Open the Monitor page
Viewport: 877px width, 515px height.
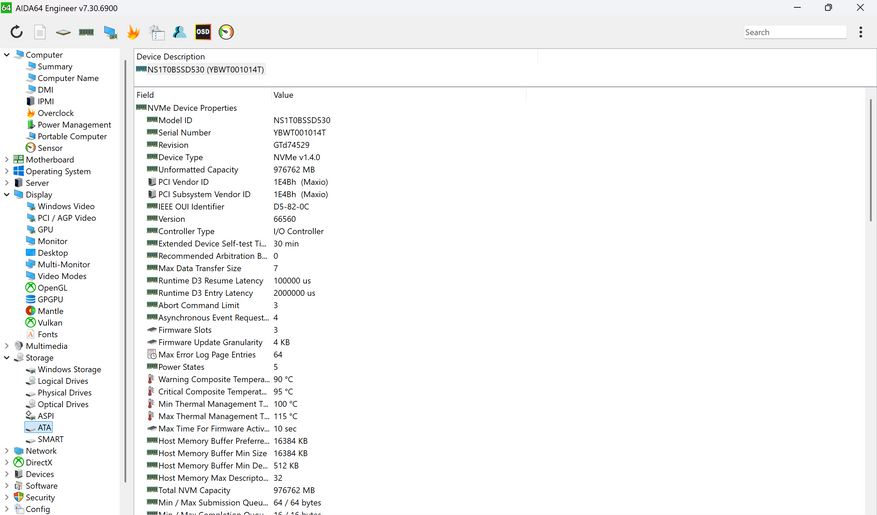(53, 241)
